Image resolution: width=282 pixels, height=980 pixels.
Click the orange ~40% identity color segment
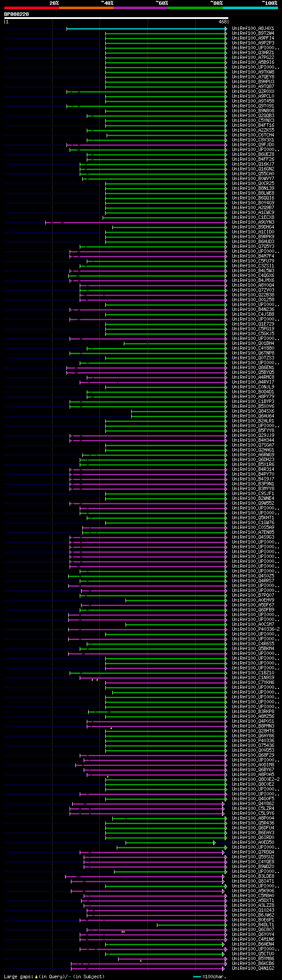(86, 8)
